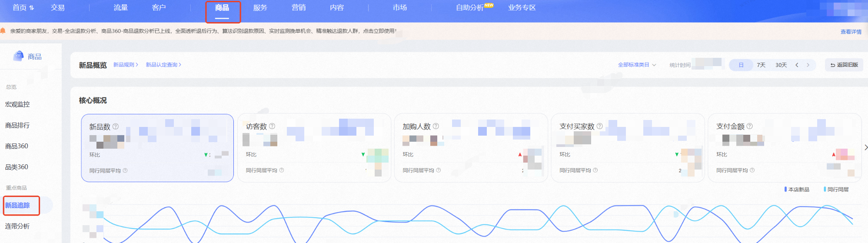Click 同行同层平均 help icon in 支付金额 card
Image resolution: width=868 pixels, height=243 pixels.
coord(752,170)
